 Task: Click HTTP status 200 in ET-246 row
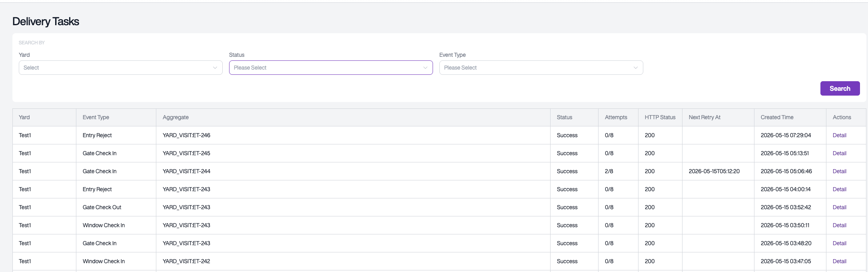click(650, 135)
